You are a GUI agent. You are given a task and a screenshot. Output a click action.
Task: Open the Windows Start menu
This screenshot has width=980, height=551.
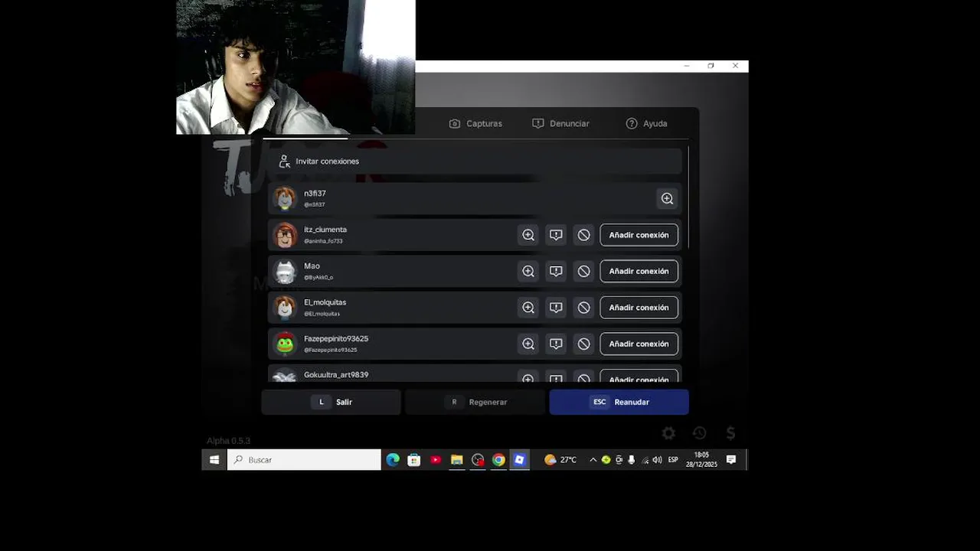coord(214,460)
